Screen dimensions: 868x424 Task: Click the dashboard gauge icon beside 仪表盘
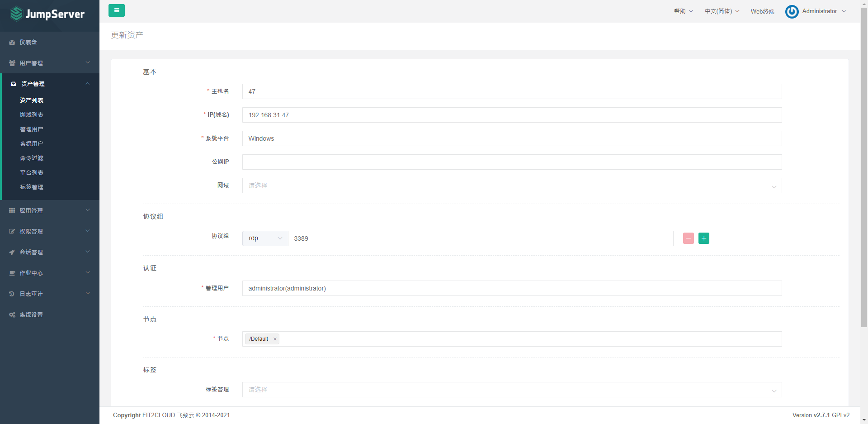pyautogui.click(x=12, y=43)
